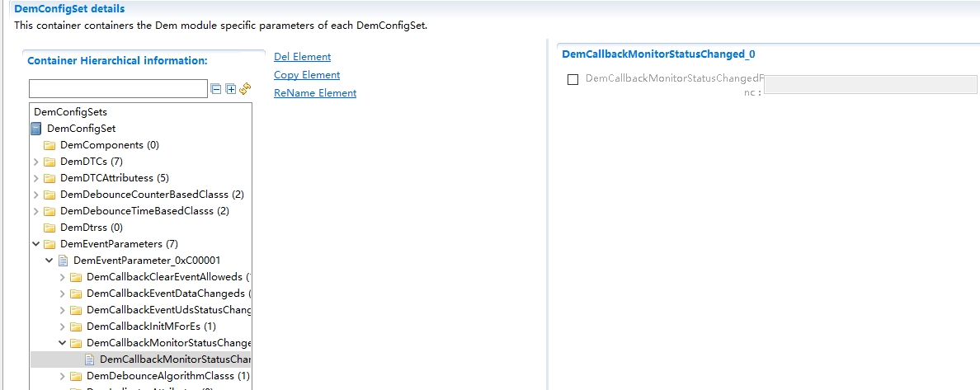Select DemDebounceTimeBasedClasss tree item
This screenshot has height=390, width=980.
144,211
